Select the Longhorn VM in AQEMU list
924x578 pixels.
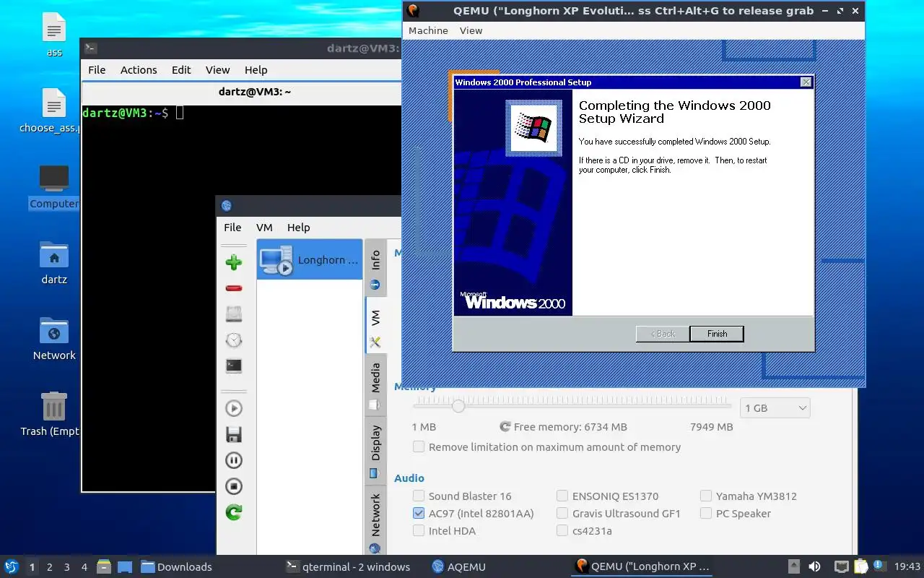309,259
